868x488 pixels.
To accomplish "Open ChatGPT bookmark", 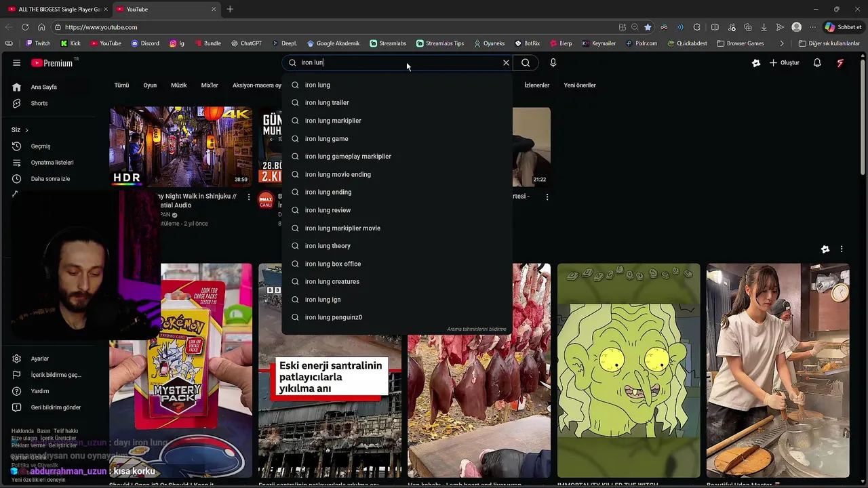I will [x=245, y=43].
